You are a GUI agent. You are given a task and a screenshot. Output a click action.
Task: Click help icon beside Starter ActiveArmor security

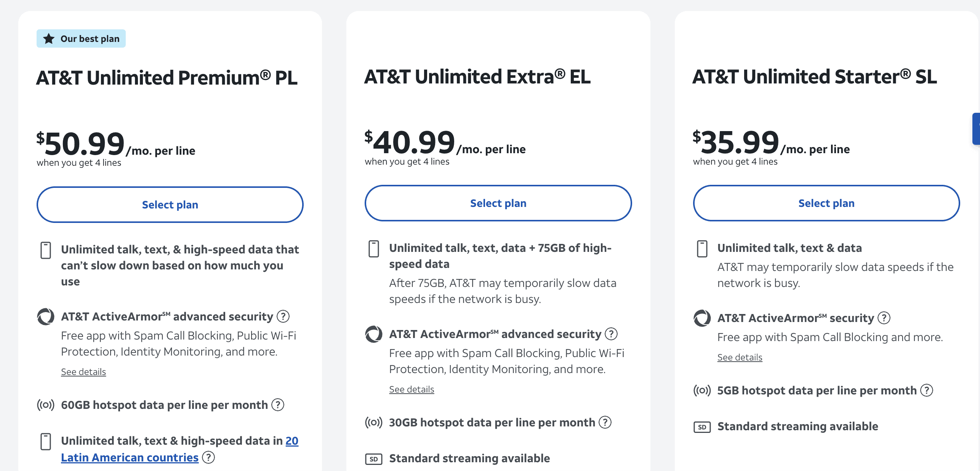tap(884, 318)
